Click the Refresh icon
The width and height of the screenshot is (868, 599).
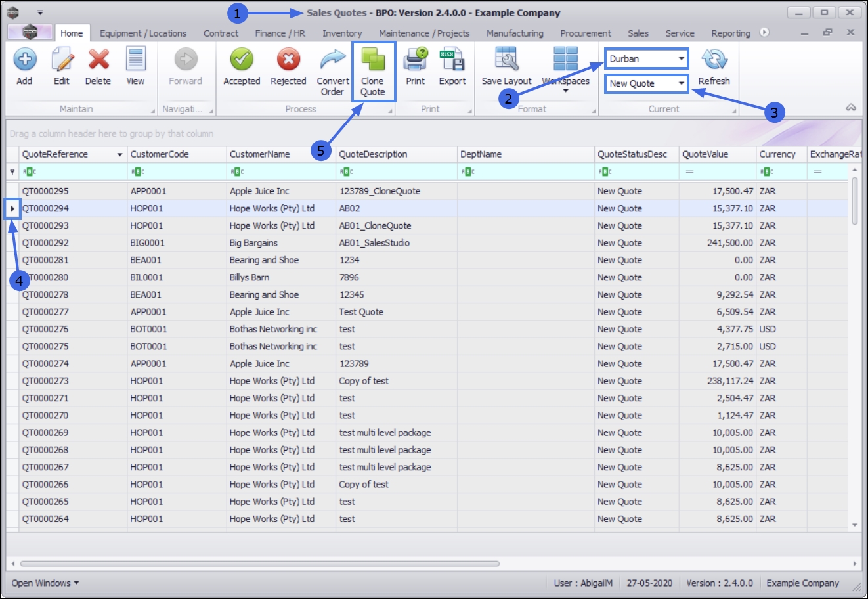tap(714, 60)
